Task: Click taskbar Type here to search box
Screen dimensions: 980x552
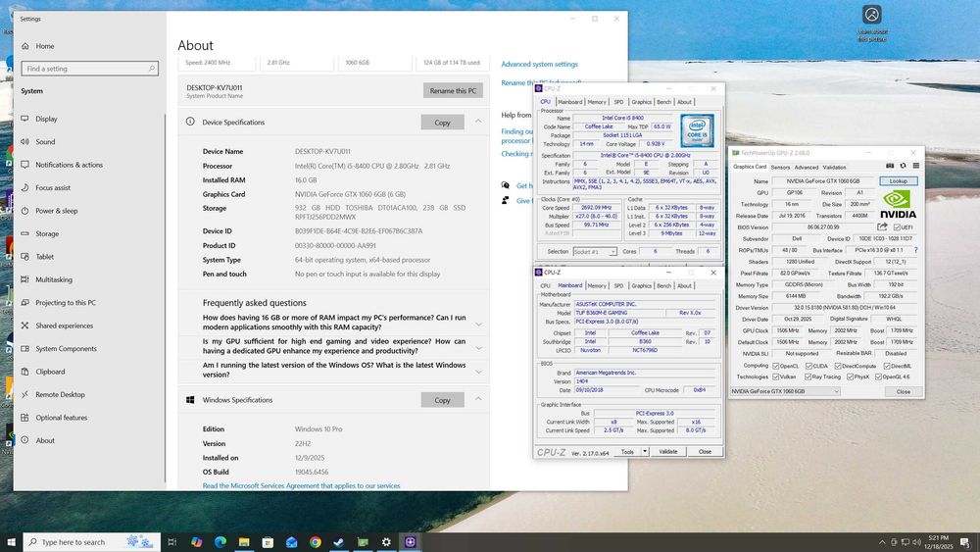Action: [x=92, y=542]
